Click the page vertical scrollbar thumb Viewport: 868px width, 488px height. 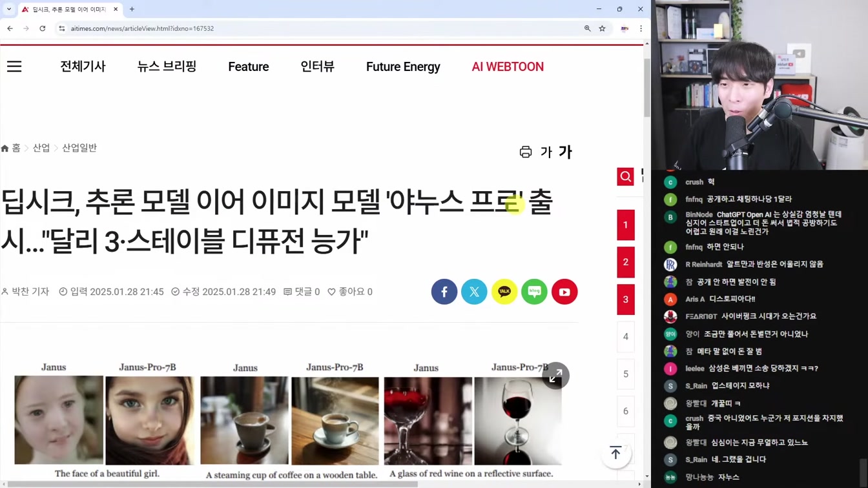coord(647,87)
